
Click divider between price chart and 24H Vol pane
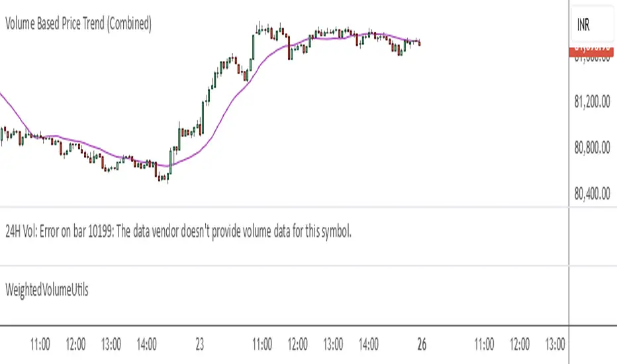coord(285,208)
